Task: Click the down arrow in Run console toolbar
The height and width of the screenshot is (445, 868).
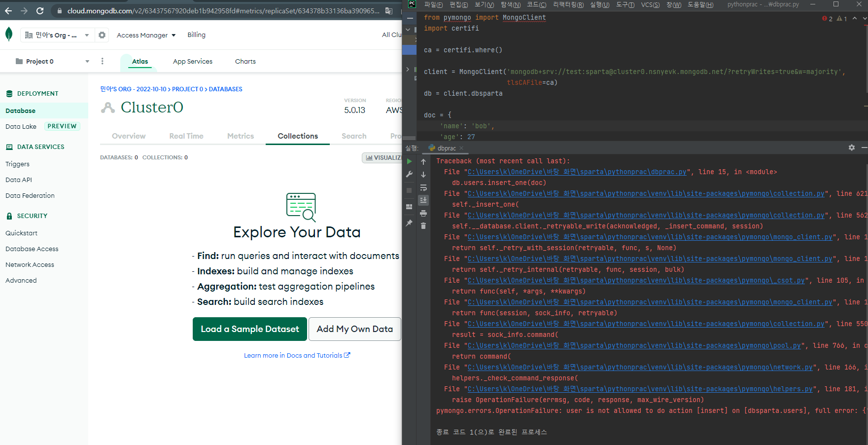Action: click(423, 174)
